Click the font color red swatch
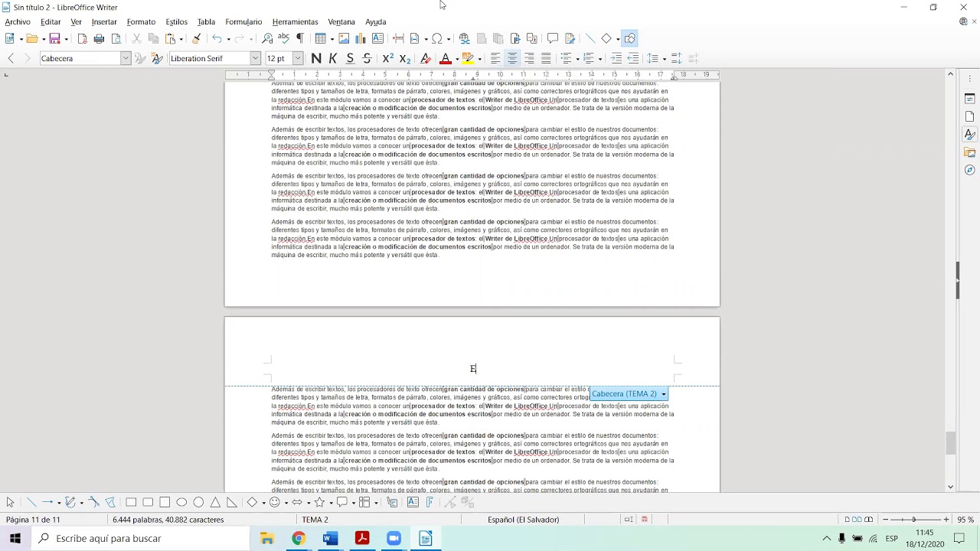980x551 pixels. pos(446,58)
